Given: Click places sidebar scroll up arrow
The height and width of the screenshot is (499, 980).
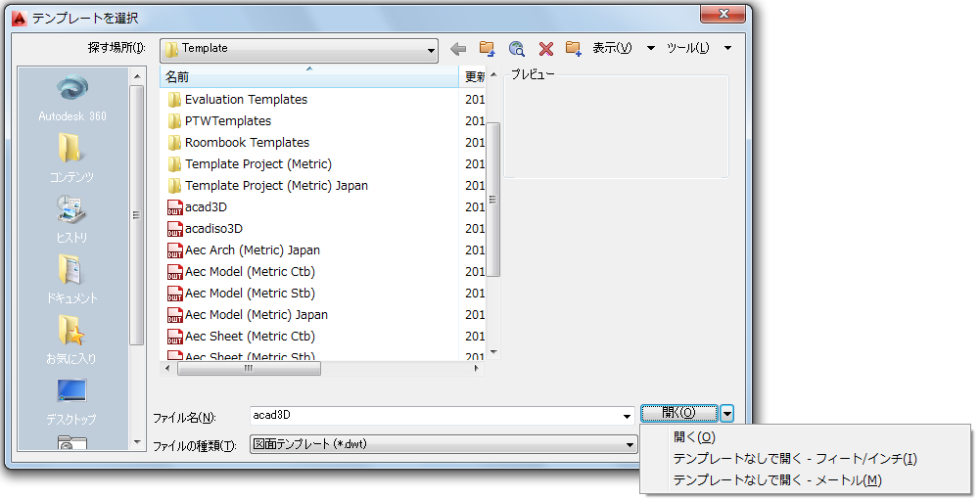Looking at the screenshot, I should [137, 76].
